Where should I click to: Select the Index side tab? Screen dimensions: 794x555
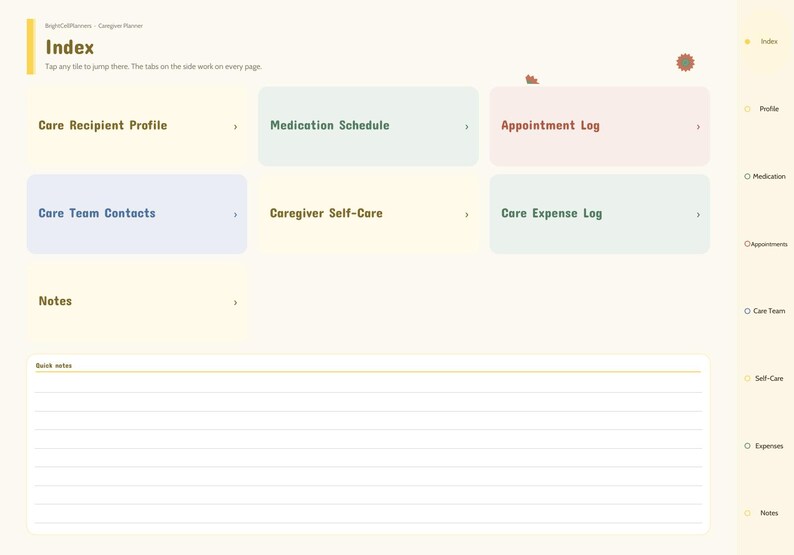766,42
